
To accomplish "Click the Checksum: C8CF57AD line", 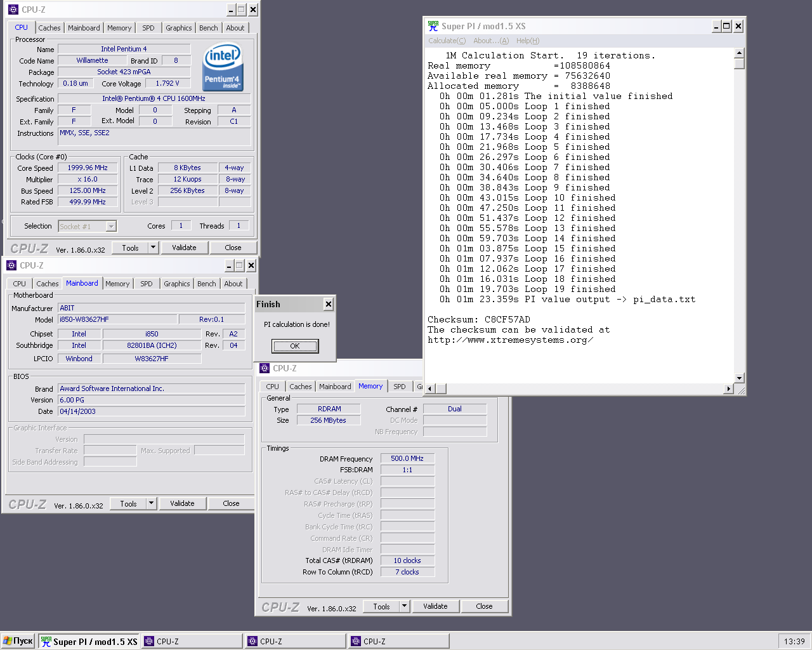I will pyautogui.click(x=479, y=319).
